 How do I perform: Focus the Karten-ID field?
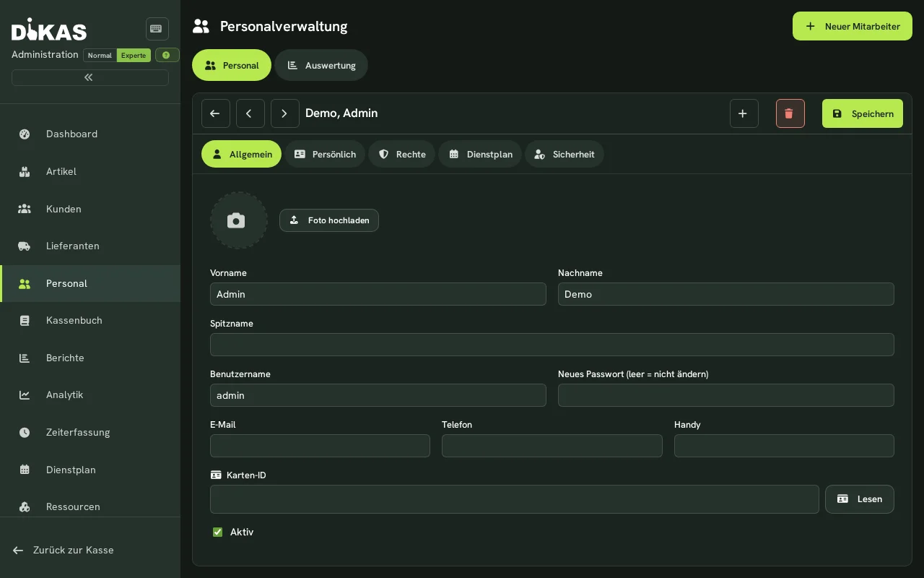[x=515, y=499]
